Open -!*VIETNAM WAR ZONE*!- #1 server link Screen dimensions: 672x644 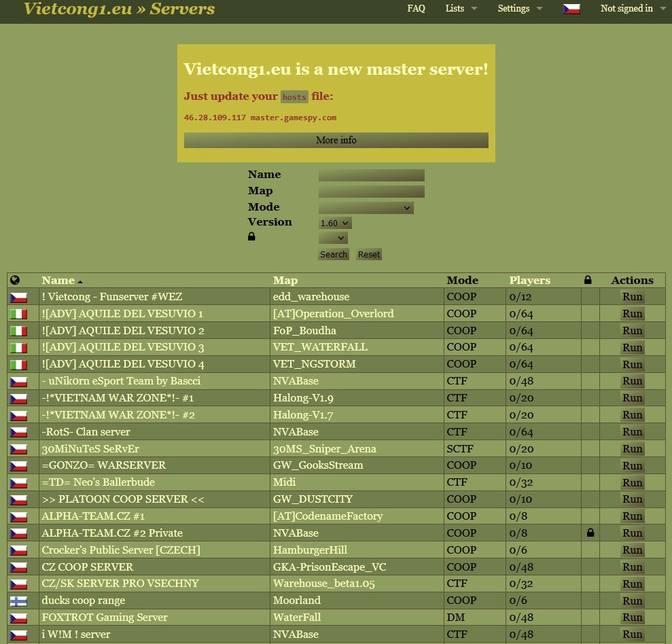click(118, 397)
